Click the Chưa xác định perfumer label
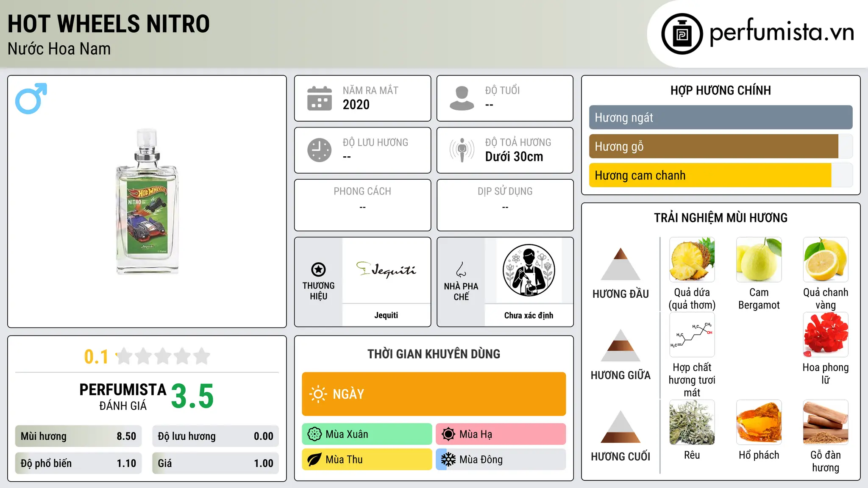This screenshot has height=488, width=868. [529, 315]
